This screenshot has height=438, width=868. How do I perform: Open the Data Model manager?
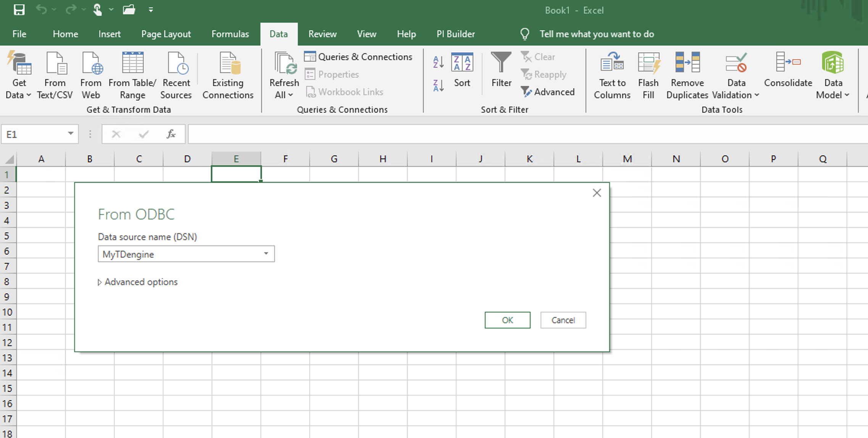[x=833, y=75]
